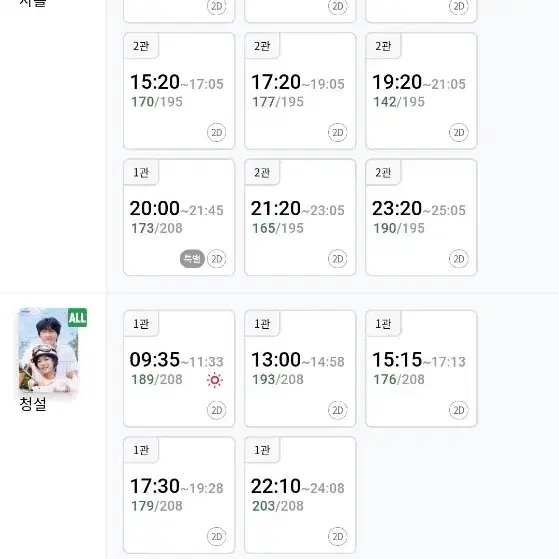
Task: Click the gray 특별 badge icon
Action: pyautogui.click(x=192, y=259)
